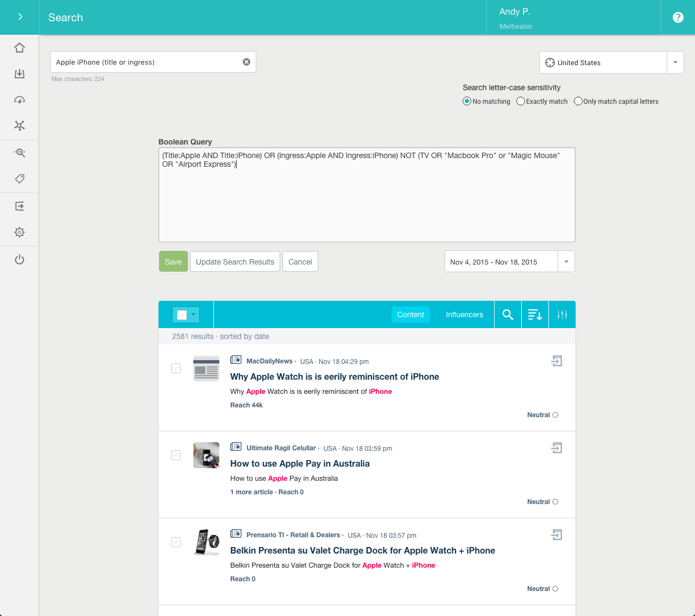The width and height of the screenshot is (695, 616).
Task: Open the settings gear icon in sidebar
Action: click(20, 232)
